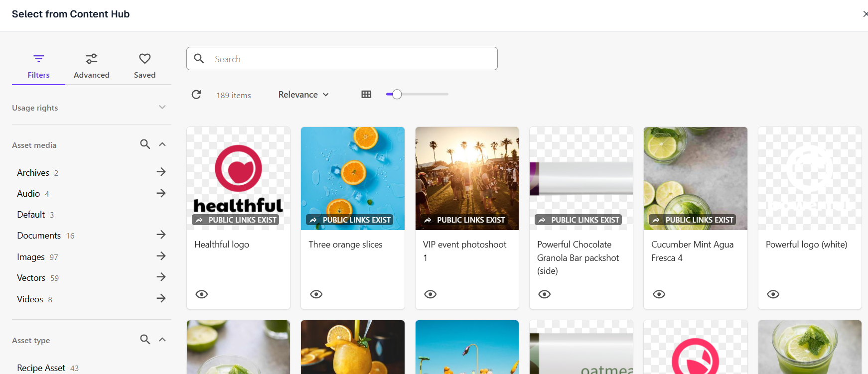Click Public Links Exist badge on Cucumber Mint

click(x=693, y=220)
